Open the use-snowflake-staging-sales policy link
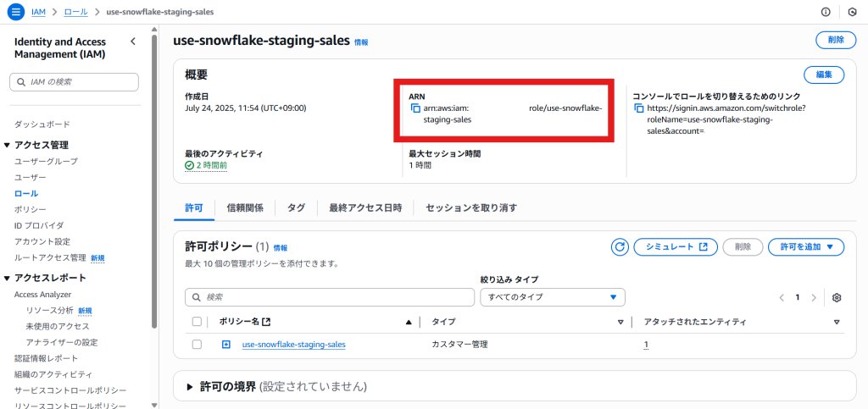Image resolution: width=868 pixels, height=409 pixels. 294,345
